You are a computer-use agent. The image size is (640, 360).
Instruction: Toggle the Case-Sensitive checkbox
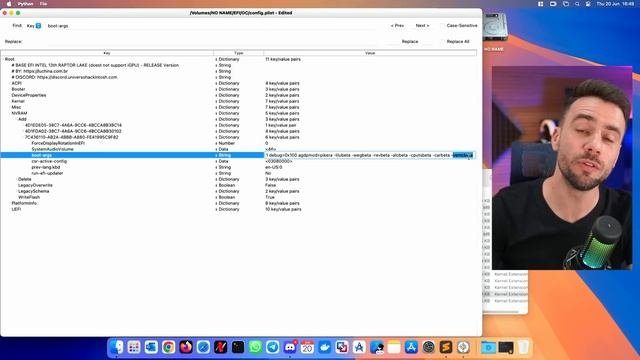coord(442,26)
